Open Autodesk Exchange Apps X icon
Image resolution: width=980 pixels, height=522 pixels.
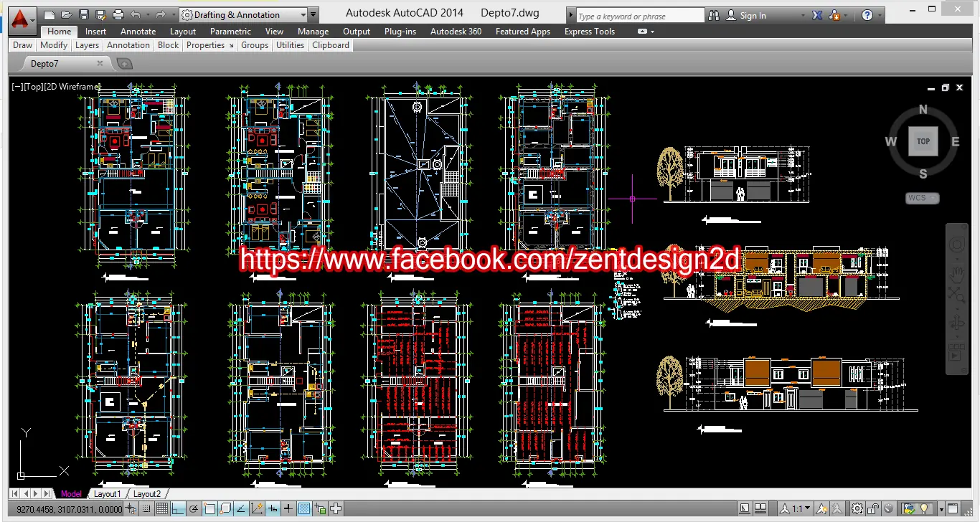(817, 15)
